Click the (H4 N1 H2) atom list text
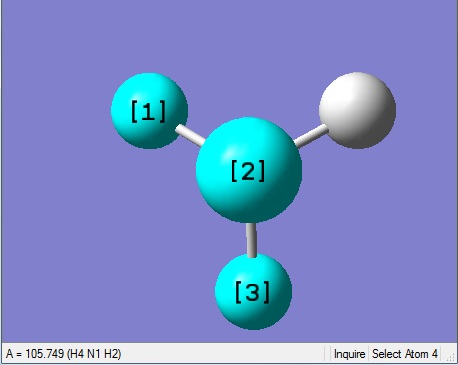458x365 pixels. 94,354
